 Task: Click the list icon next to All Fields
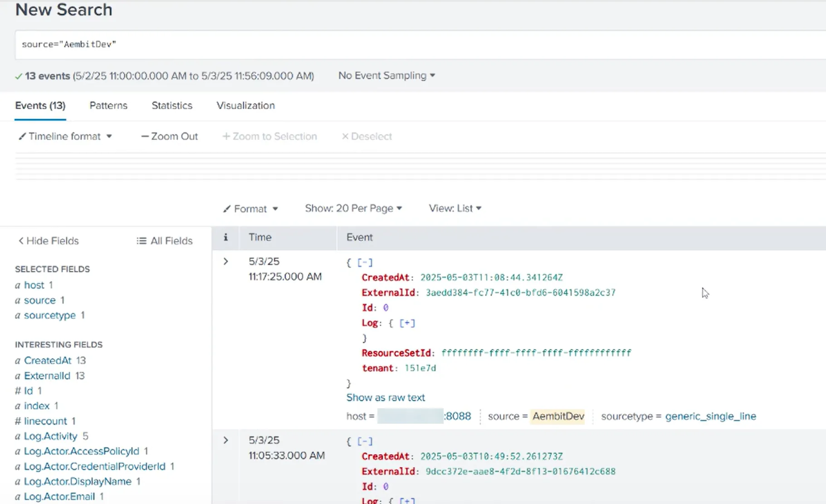[141, 240]
